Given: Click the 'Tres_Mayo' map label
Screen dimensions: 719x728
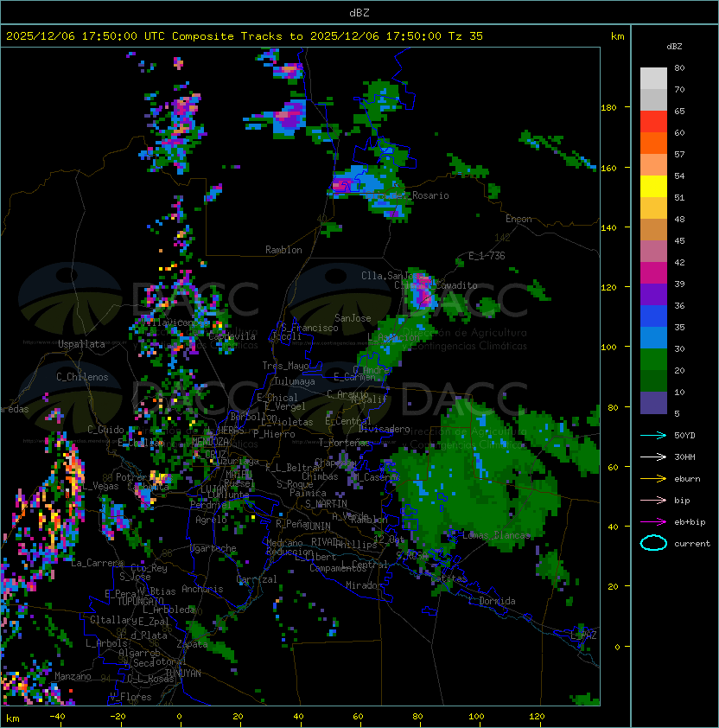Looking at the screenshot, I should [x=285, y=366].
